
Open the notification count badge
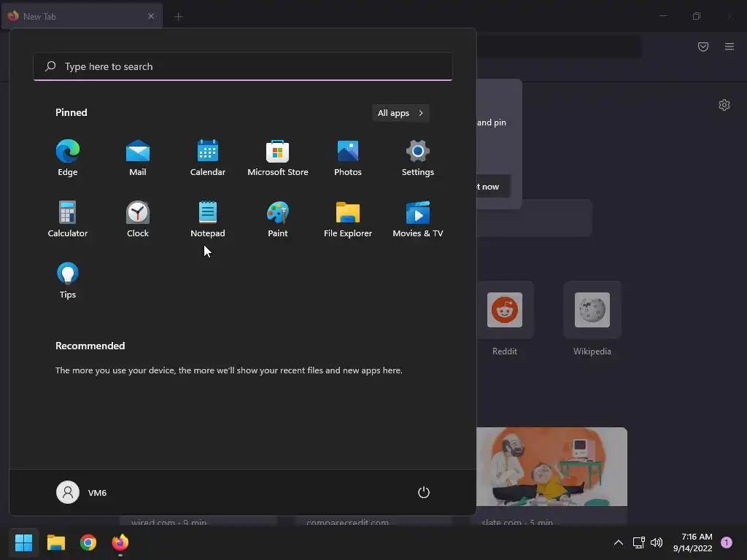(727, 542)
